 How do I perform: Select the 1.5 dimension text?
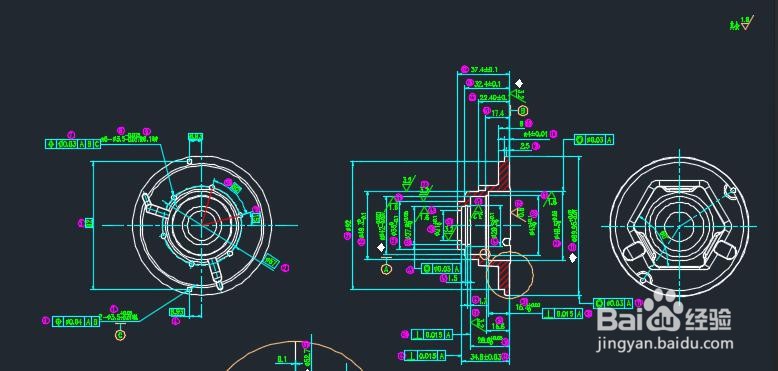click(453, 279)
